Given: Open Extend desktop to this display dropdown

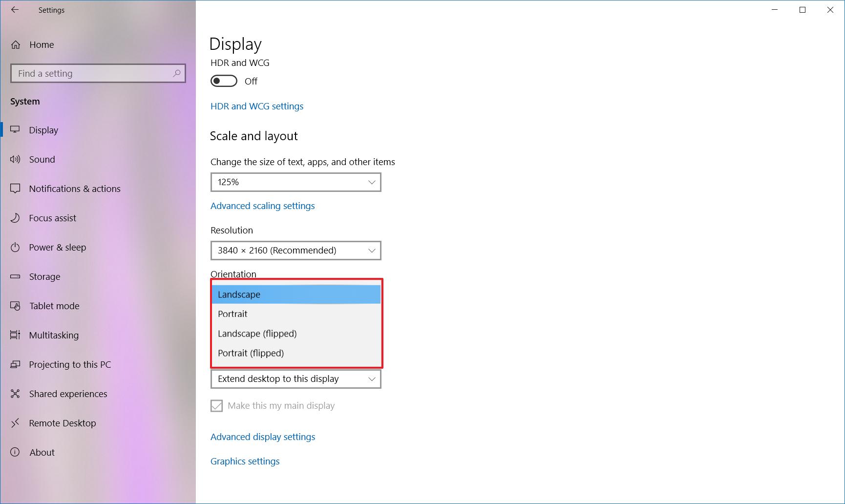Looking at the screenshot, I should [x=296, y=379].
